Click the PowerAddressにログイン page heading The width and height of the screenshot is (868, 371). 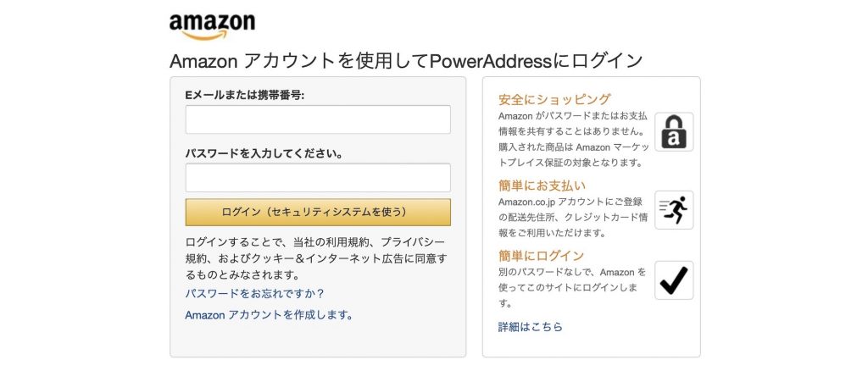406,61
